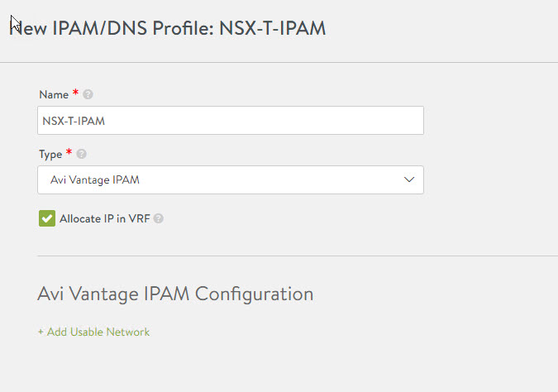Open the Type dropdown menu
Image resolution: width=558 pixels, height=392 pixels.
[x=231, y=179]
